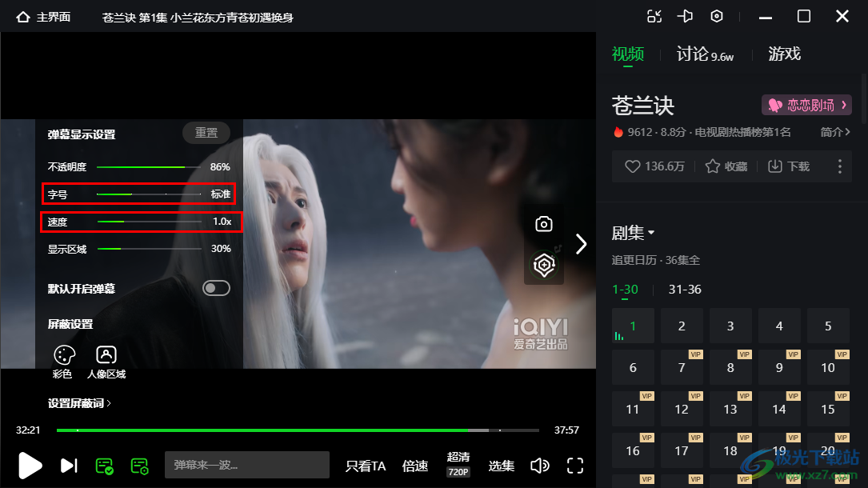The width and height of the screenshot is (868, 488).
Task: Open the danmaku settings icon
Action: (x=139, y=466)
